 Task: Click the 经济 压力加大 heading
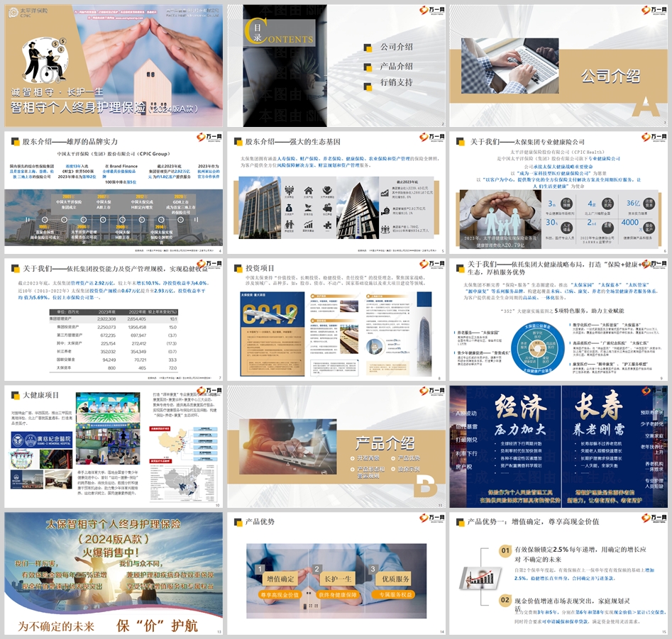(520, 416)
